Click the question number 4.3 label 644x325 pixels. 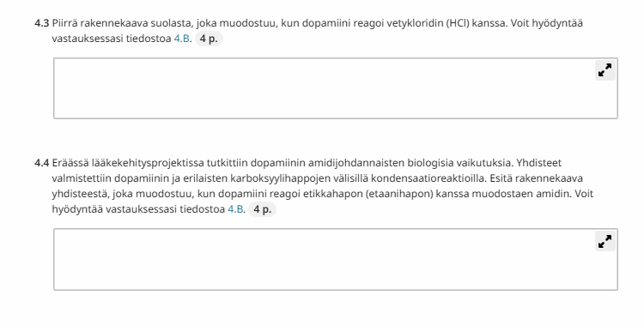tap(41, 23)
